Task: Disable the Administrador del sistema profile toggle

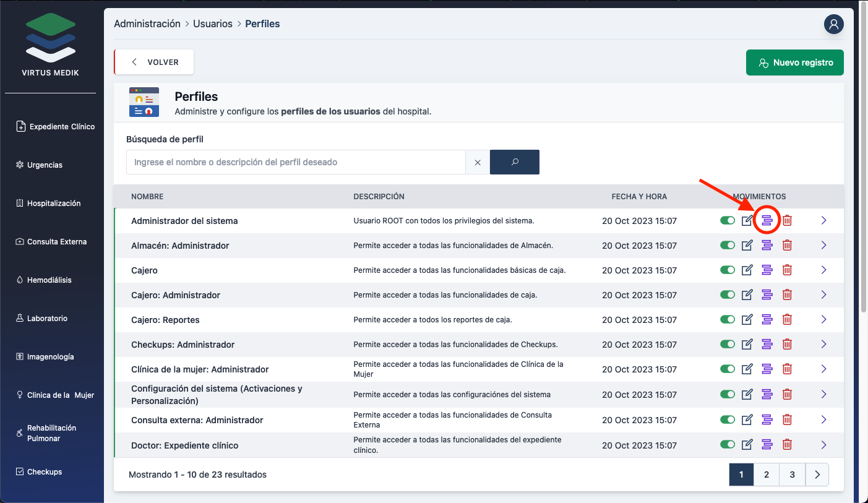Action: pos(728,220)
